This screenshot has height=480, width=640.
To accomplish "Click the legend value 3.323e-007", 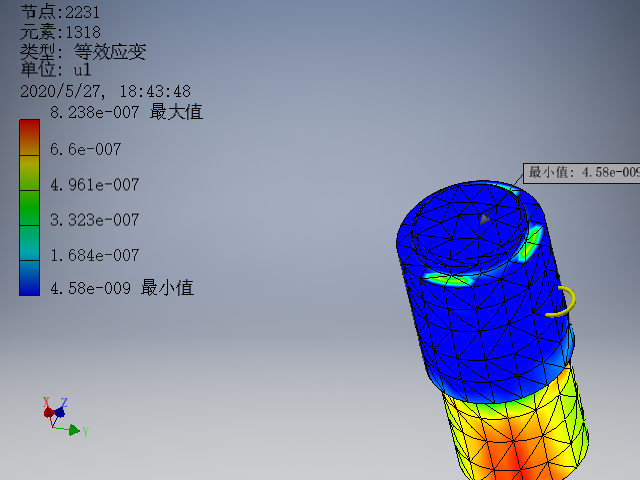I will pos(95,220).
